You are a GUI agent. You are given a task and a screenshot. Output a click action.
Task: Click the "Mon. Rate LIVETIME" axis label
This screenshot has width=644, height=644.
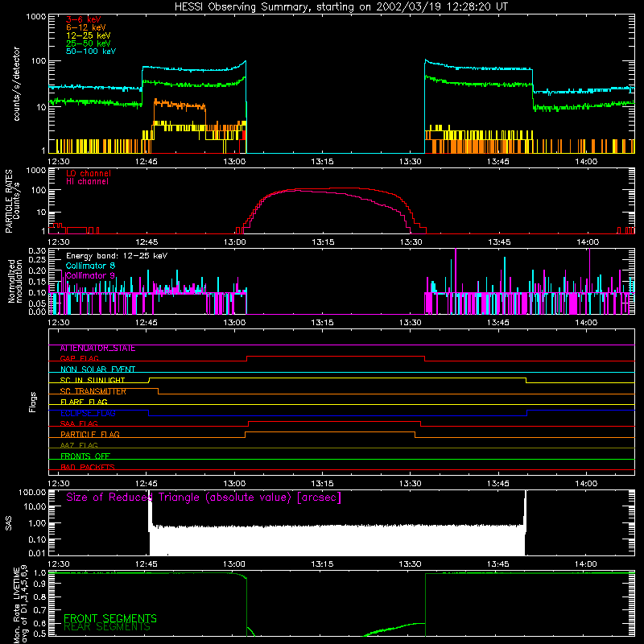(16, 605)
